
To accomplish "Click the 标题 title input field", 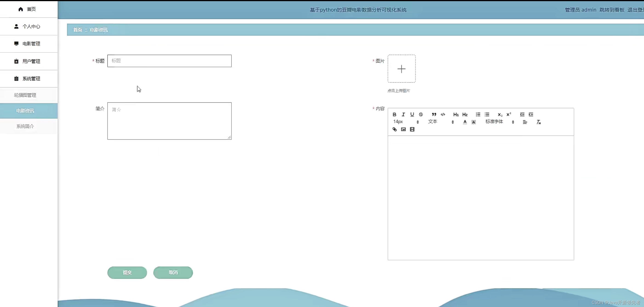I will (169, 61).
